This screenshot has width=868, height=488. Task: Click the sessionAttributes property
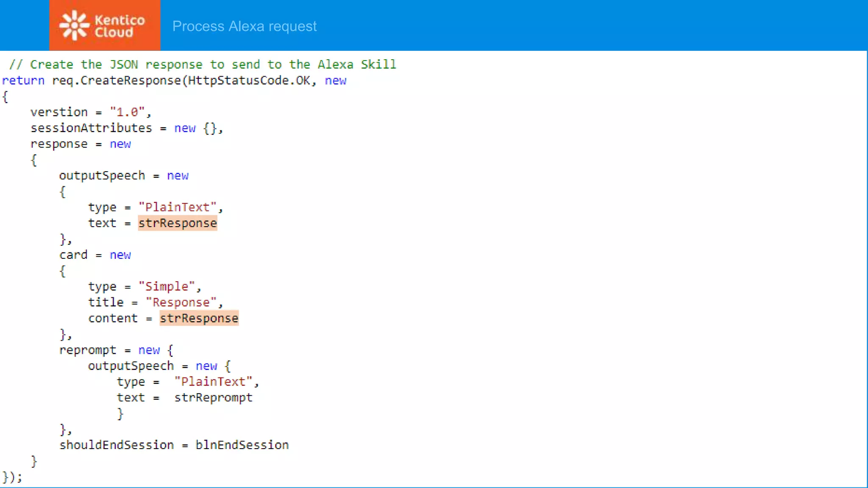[90, 128]
